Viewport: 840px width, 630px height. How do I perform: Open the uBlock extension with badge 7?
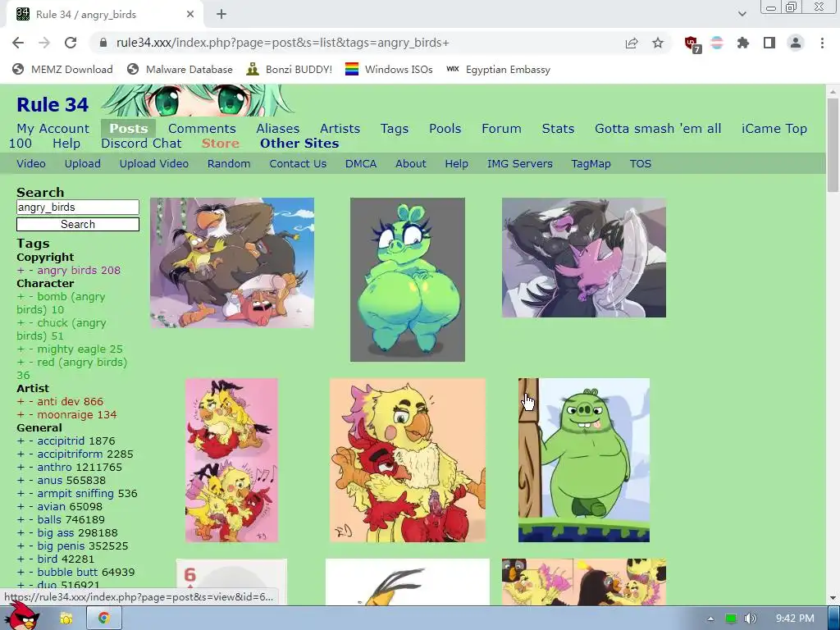[x=692, y=44]
